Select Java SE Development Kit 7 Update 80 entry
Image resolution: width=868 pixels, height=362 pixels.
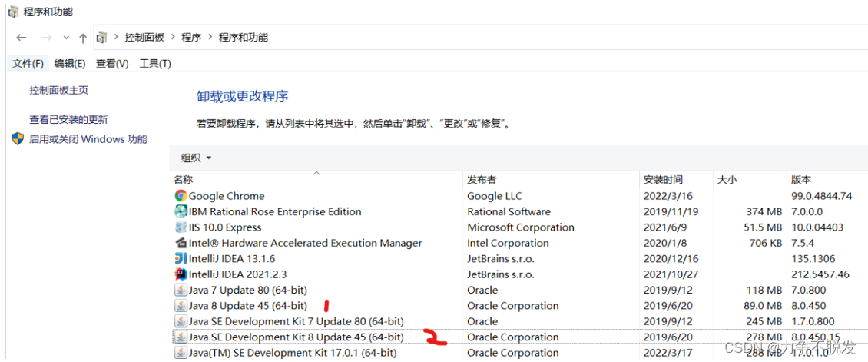coord(297,321)
